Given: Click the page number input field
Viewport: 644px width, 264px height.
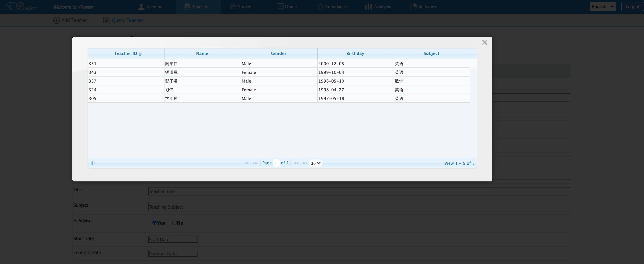Looking at the screenshot, I should [x=276, y=163].
